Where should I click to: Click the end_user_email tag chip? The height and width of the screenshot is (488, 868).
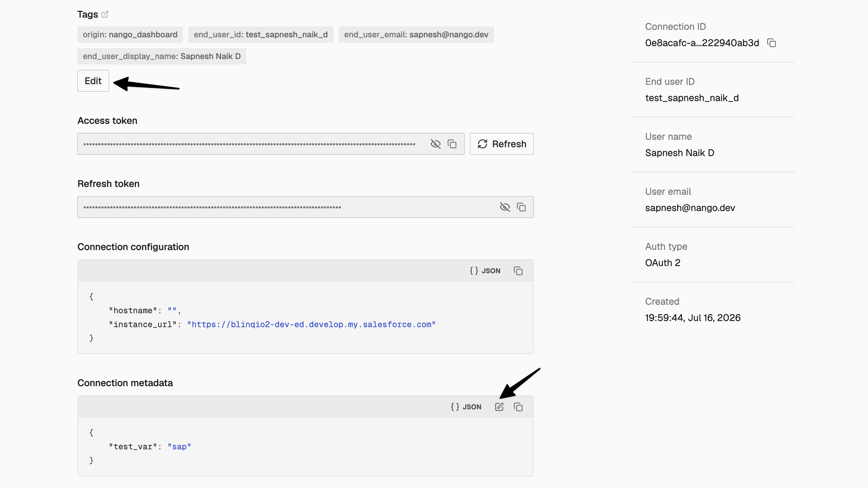tap(416, 35)
